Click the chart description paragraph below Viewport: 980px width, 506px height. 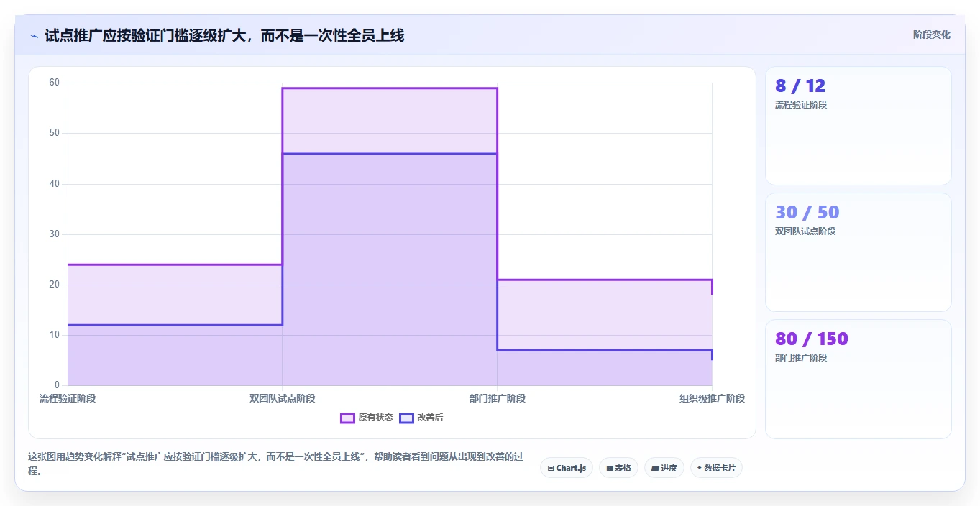tap(275, 464)
